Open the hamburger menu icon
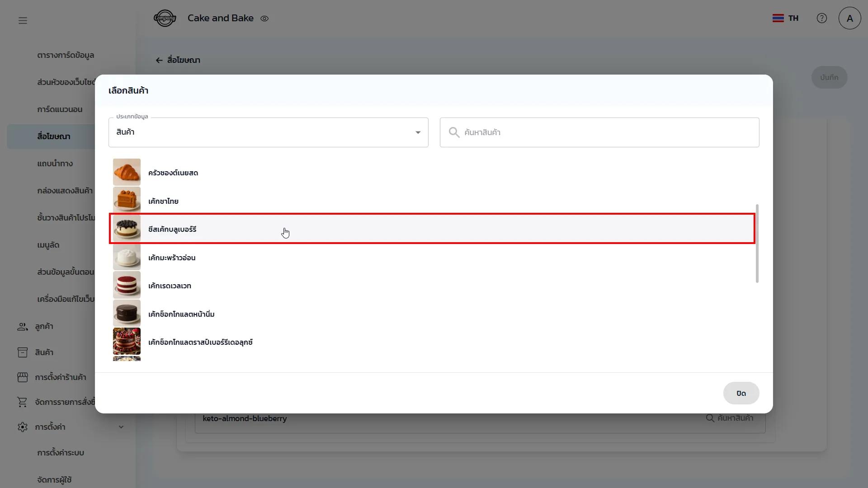Screen dimensions: 868x488 click(23, 20)
